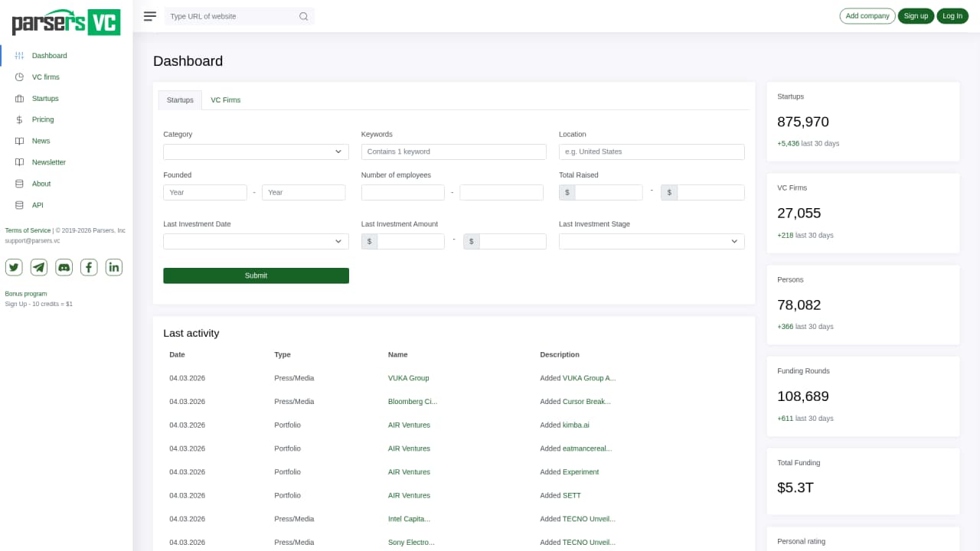Click the SETT description link
Screen dimensions: 980x551
pos(572,495)
